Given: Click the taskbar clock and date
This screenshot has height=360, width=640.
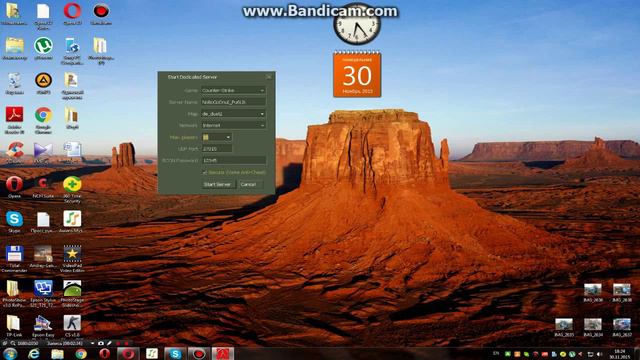Looking at the screenshot, I should click(x=620, y=354).
